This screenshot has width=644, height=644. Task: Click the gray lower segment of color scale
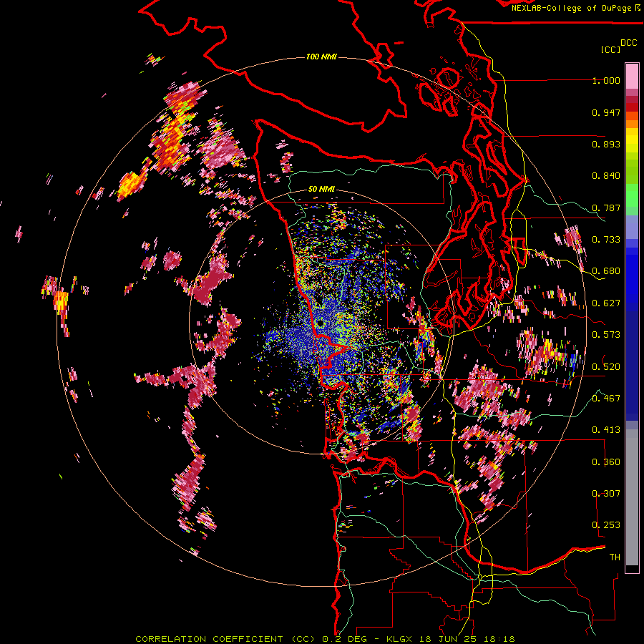632,497
